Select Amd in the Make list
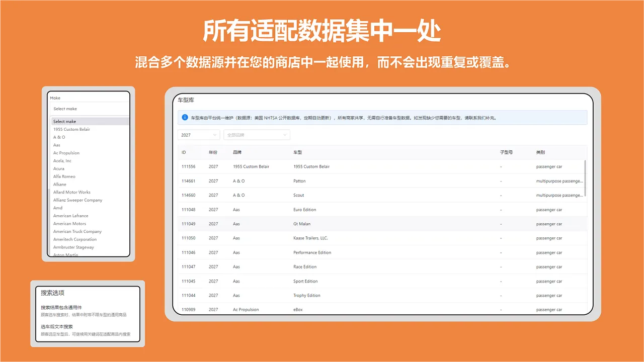The image size is (644, 362). pyautogui.click(x=58, y=208)
